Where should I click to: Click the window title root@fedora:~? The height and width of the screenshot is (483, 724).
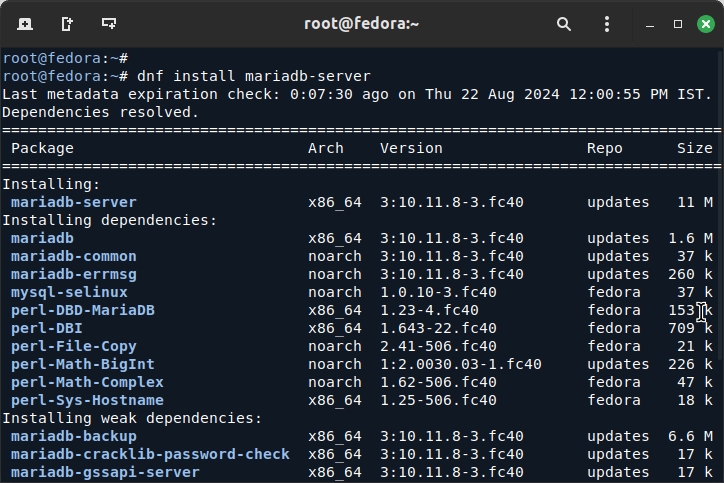coord(362,24)
